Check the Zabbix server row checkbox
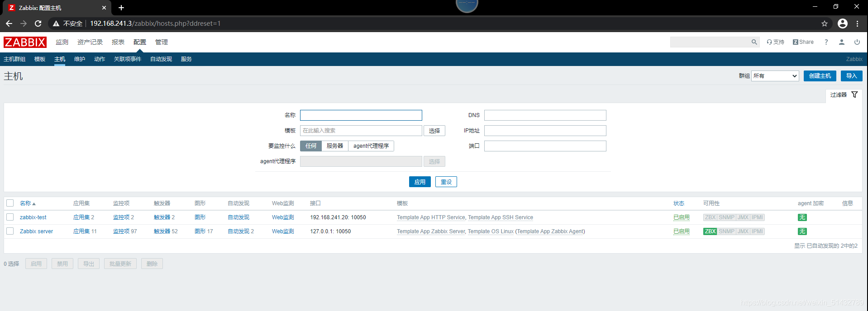Image resolution: width=868 pixels, height=311 pixels. pyautogui.click(x=10, y=231)
